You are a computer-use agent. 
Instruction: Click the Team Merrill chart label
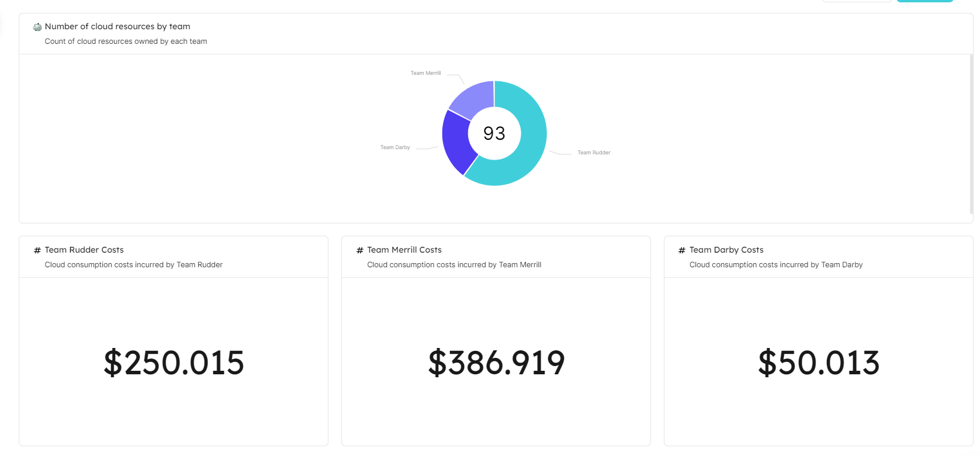click(x=425, y=73)
